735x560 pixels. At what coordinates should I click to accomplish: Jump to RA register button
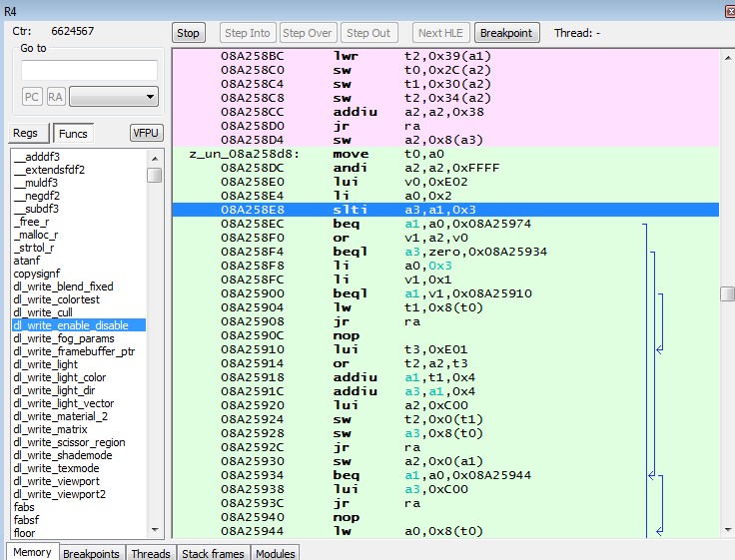[56, 97]
